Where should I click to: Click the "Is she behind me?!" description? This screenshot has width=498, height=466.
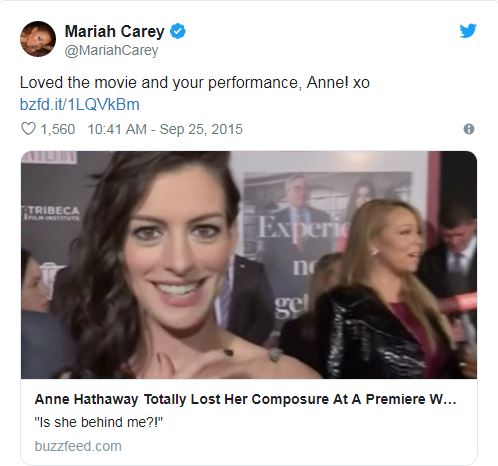coord(99,422)
